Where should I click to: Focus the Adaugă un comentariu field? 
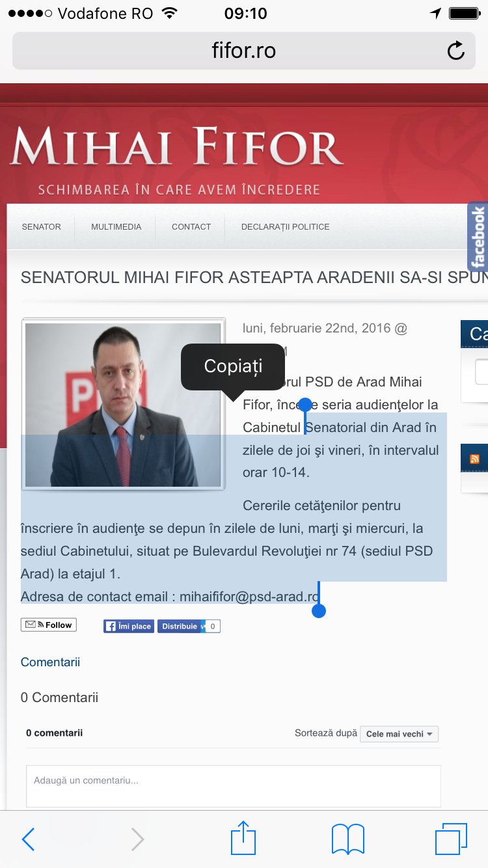pos(234,786)
